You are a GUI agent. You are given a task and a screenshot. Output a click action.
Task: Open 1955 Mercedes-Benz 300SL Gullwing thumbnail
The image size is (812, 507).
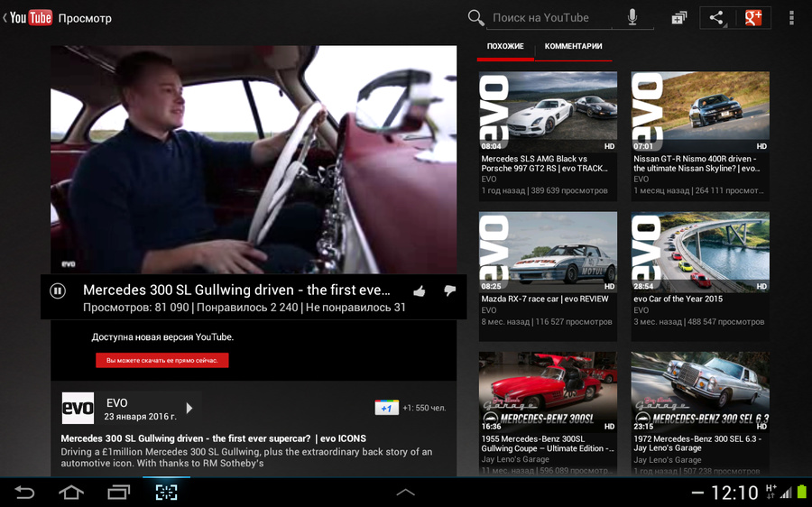pos(548,392)
